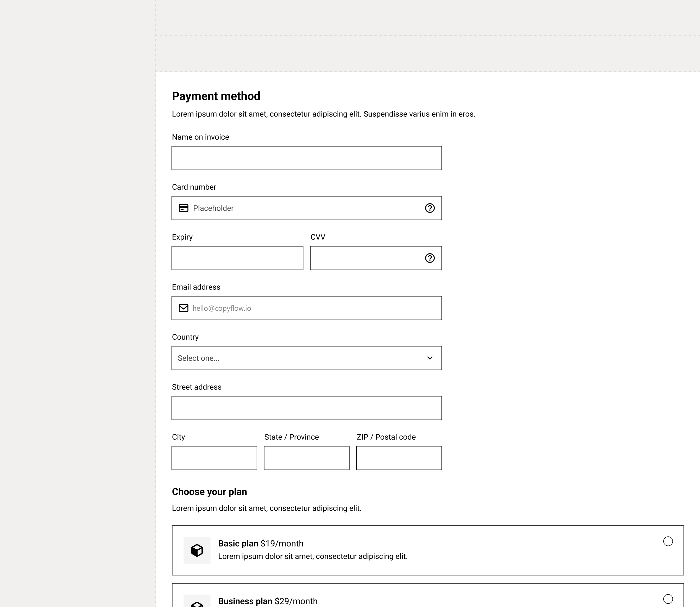Screen dimensions: 700x607
Task: Focus the Expiry input field
Action: [237, 258]
